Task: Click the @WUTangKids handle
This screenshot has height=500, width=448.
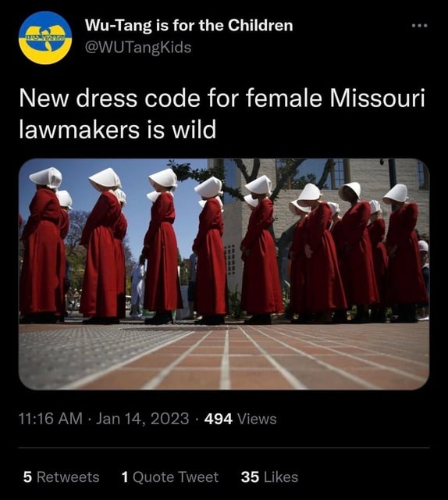Action: click(x=138, y=47)
